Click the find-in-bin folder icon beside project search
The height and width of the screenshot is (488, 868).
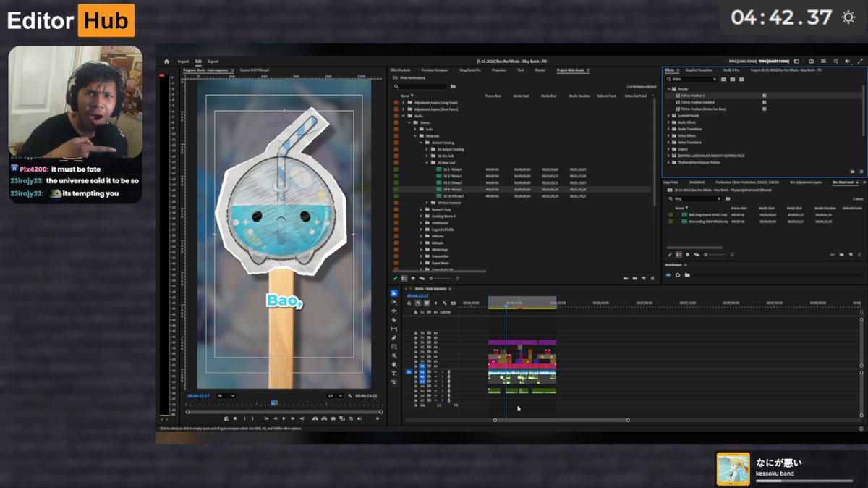click(x=454, y=86)
